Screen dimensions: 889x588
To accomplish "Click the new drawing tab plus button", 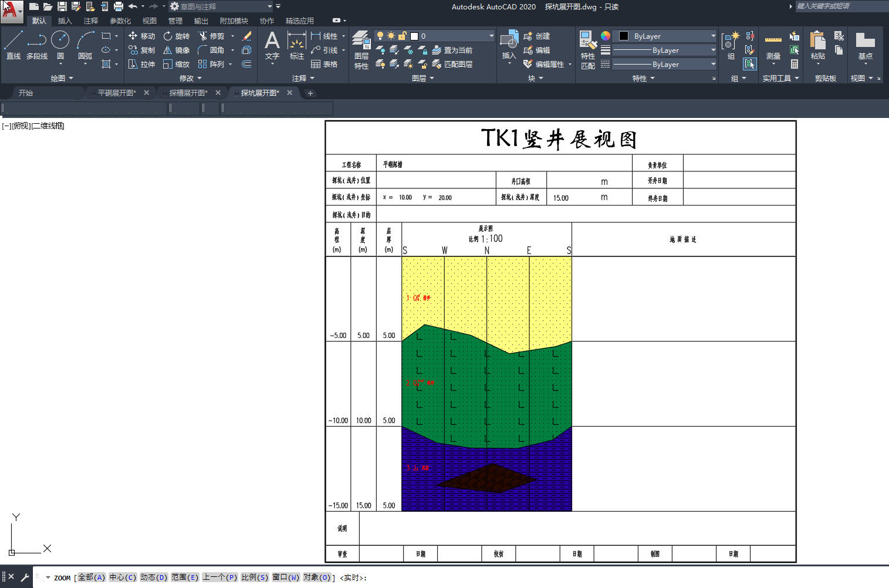I will [x=310, y=93].
